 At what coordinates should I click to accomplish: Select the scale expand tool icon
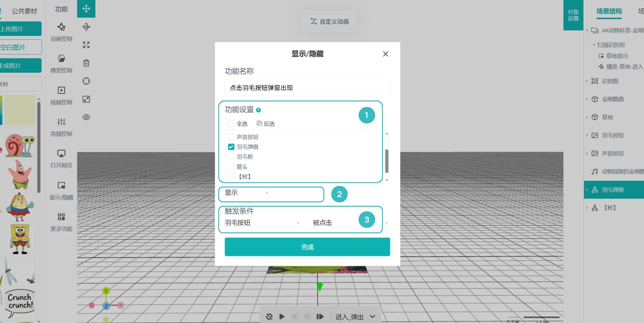pyautogui.click(x=86, y=45)
